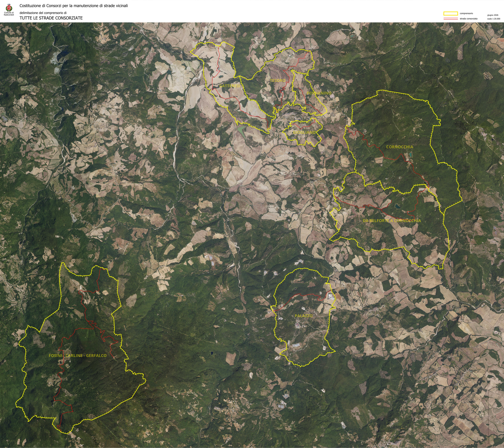
Task: Click the comprensorio legend label
Action: 466,14
